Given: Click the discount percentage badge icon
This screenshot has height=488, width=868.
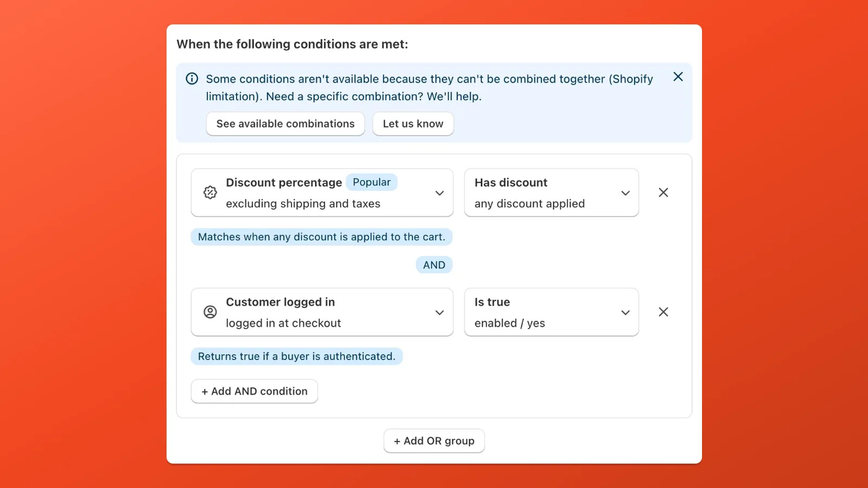Looking at the screenshot, I should [x=209, y=192].
